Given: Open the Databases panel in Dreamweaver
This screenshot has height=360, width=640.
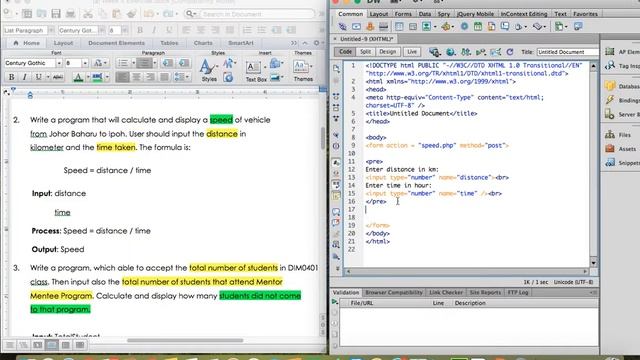Looking at the screenshot, I should [622, 86].
